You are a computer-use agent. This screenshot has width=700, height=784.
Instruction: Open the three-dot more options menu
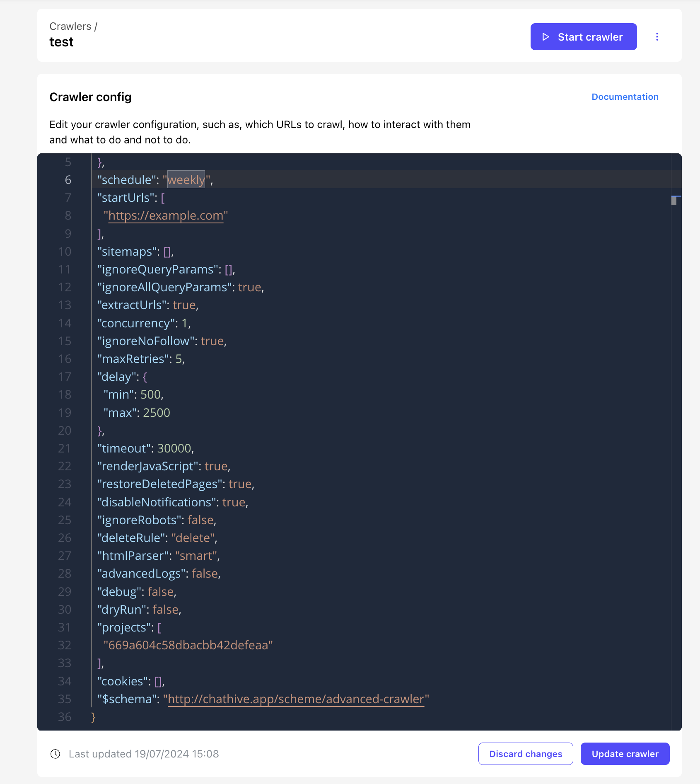(x=657, y=37)
